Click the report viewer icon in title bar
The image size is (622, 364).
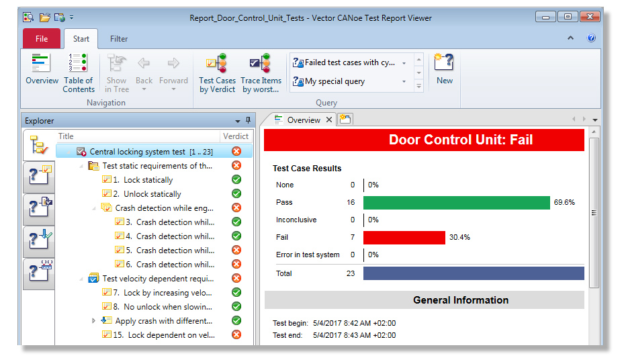[29, 17]
